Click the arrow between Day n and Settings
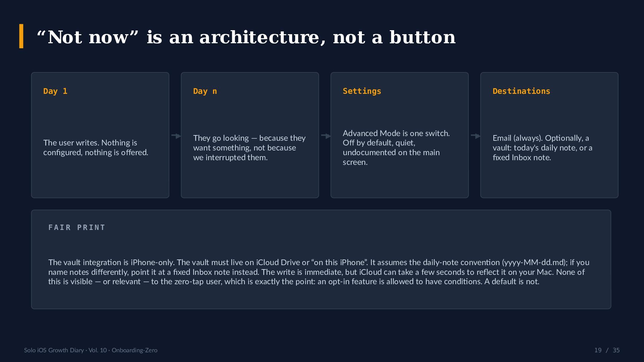The image size is (644, 362). [326, 136]
